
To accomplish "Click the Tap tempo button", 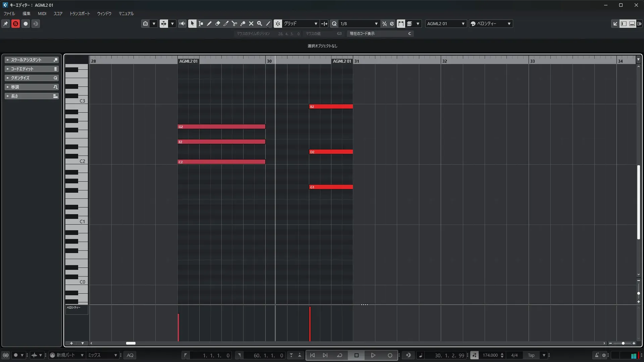I will tap(531, 355).
